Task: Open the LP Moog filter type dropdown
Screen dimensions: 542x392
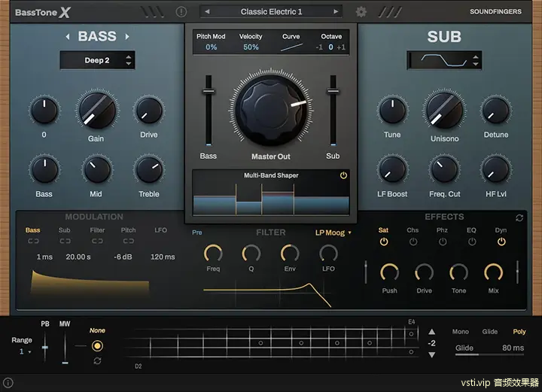Action: click(x=333, y=232)
